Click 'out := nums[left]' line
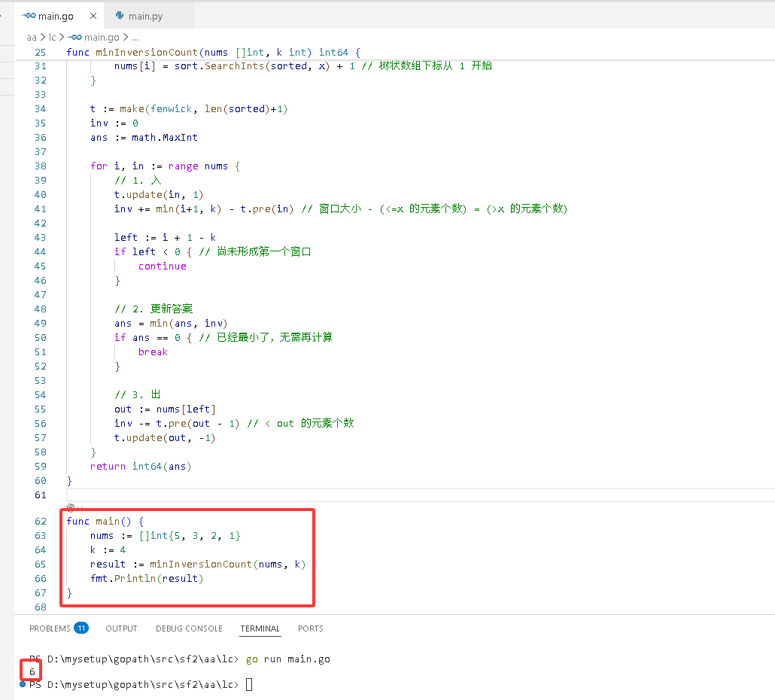Image resolution: width=775 pixels, height=700 pixels. (165, 409)
